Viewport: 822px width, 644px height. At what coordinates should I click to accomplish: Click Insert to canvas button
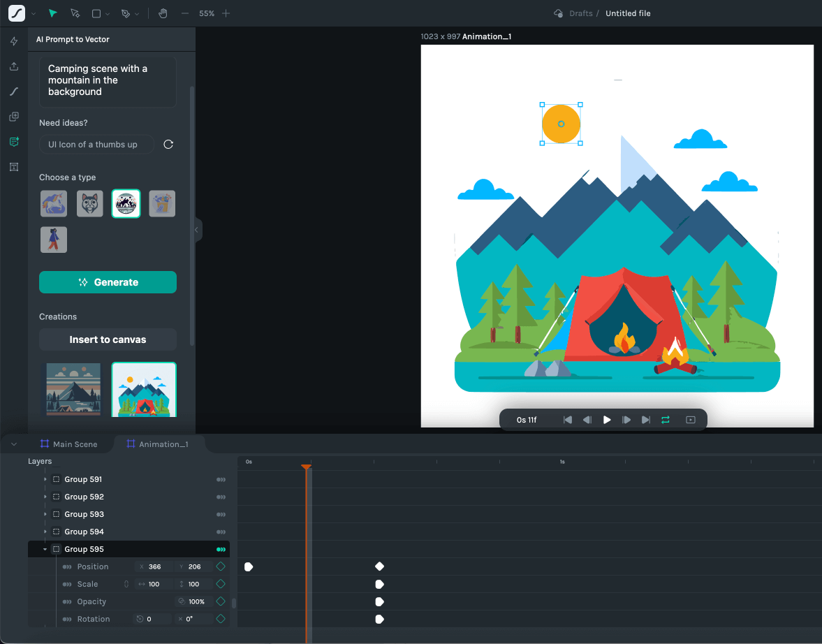click(108, 339)
